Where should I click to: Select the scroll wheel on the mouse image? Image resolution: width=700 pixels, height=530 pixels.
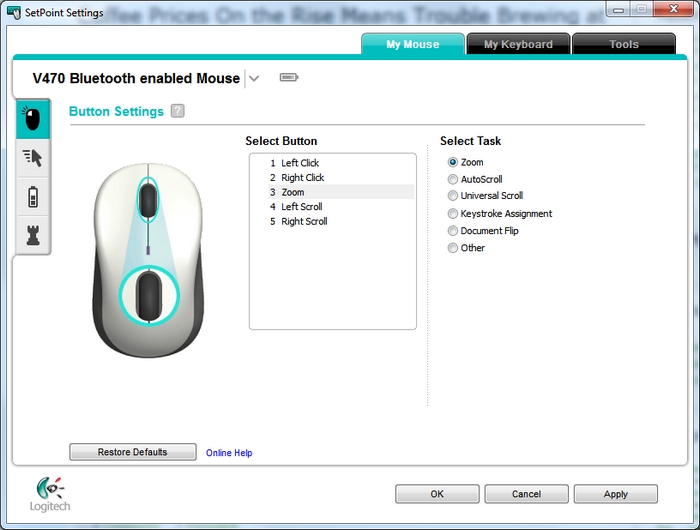point(148,200)
